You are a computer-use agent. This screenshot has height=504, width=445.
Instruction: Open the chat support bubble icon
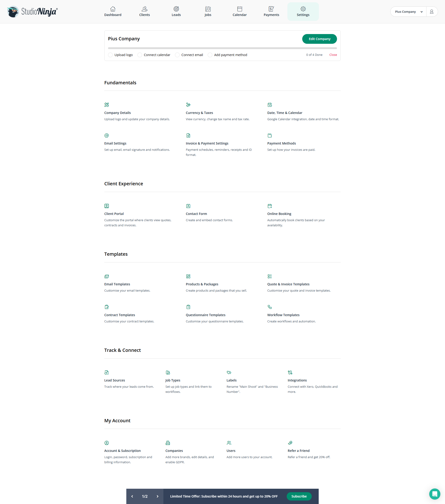tap(435, 494)
